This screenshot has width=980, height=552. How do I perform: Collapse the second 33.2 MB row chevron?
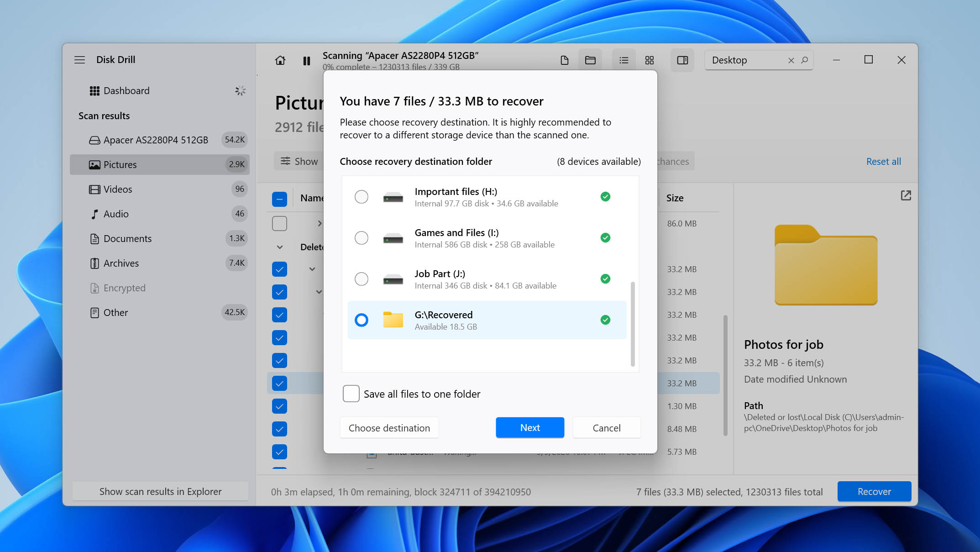coord(319,292)
